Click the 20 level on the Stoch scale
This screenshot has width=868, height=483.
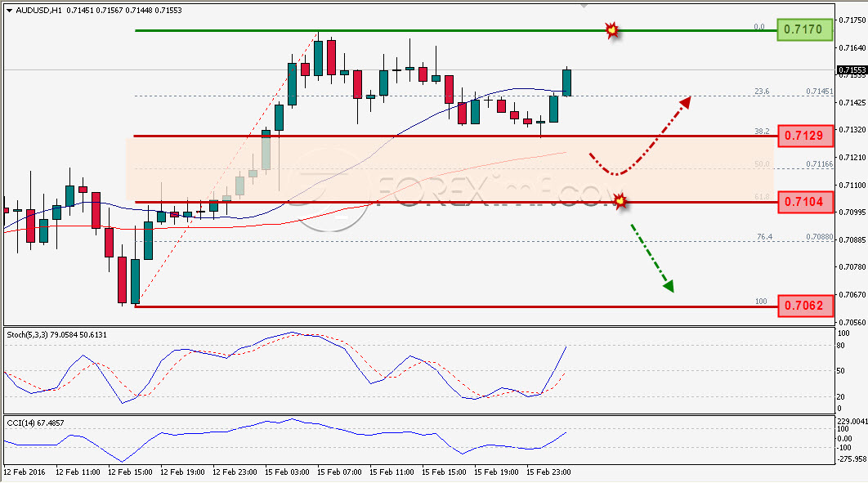pos(841,396)
